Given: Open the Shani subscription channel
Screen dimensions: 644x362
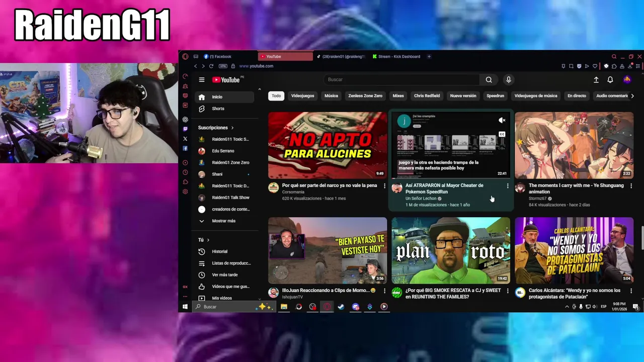Looking at the screenshot, I should pyautogui.click(x=225, y=174).
